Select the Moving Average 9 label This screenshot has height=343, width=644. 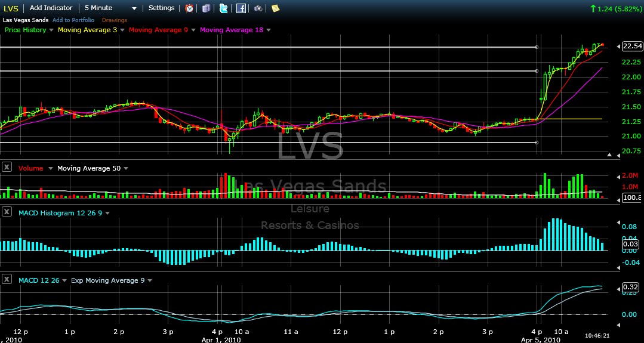point(159,30)
